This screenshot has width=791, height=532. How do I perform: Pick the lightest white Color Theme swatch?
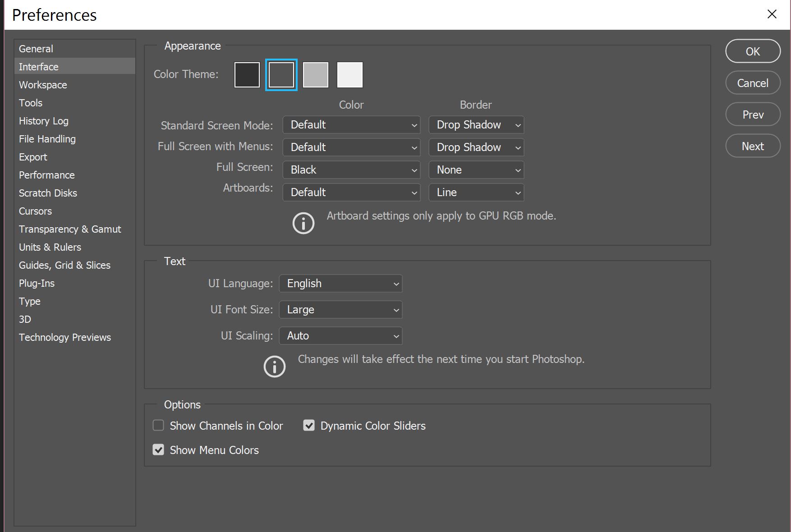click(350, 75)
